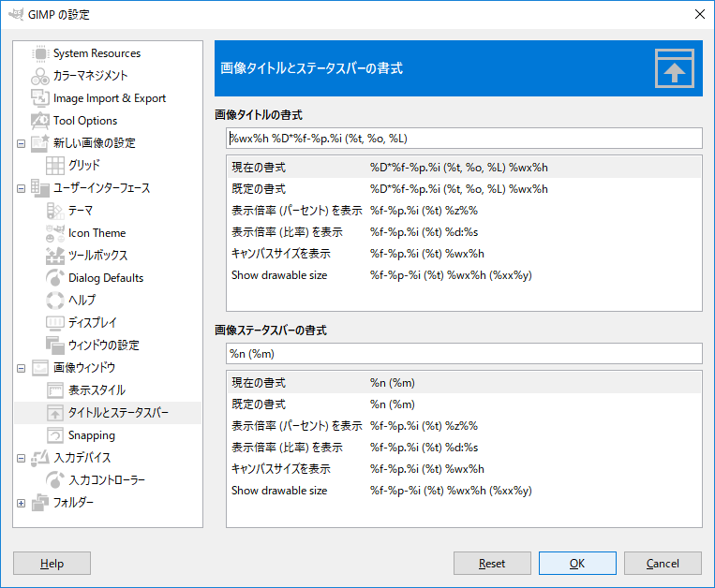Viewport: 715px width, 588px height.
Task: Click the 画像タイトルの書式 text field
Action: coord(464,138)
